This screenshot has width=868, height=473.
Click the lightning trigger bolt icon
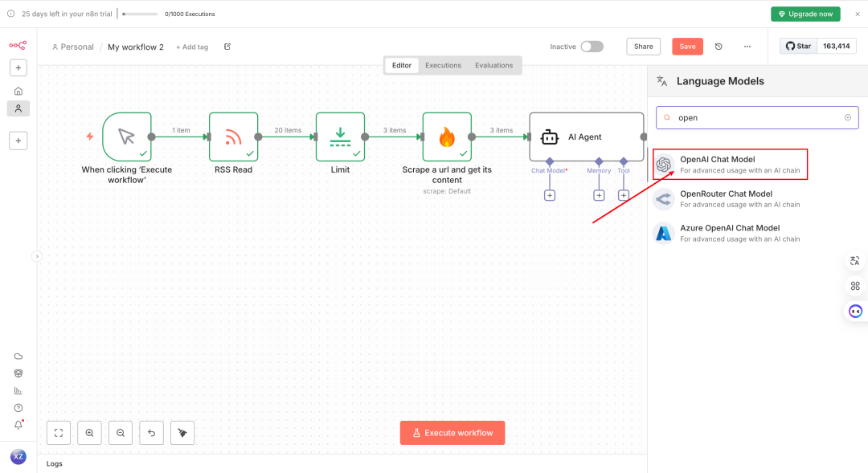coord(90,136)
